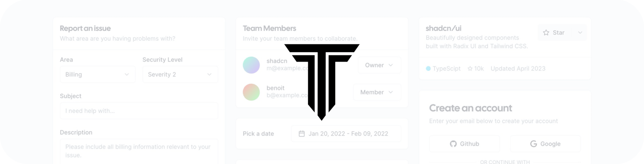This screenshot has height=164, width=644.
Task: Open the Severity 2 security level dropdown
Action: click(180, 74)
